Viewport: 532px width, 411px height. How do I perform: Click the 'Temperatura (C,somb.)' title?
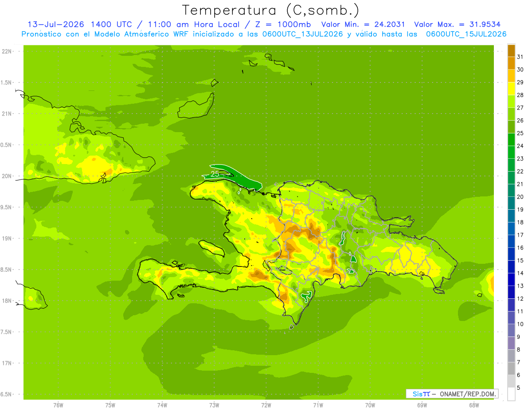tap(270, 10)
